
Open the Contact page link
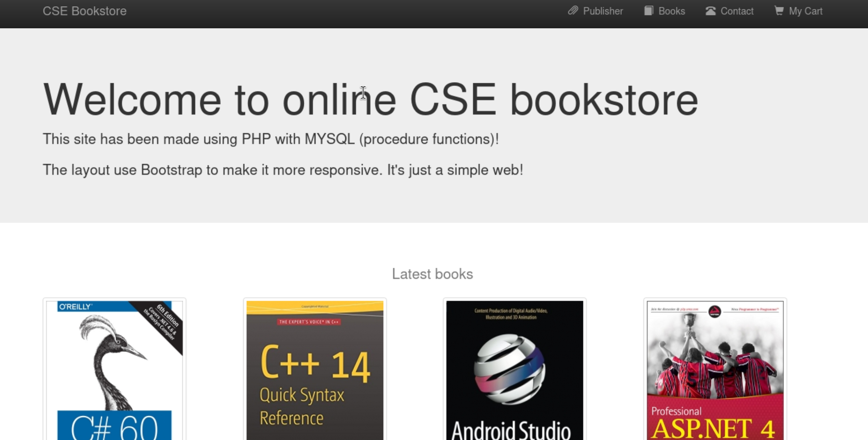click(737, 11)
